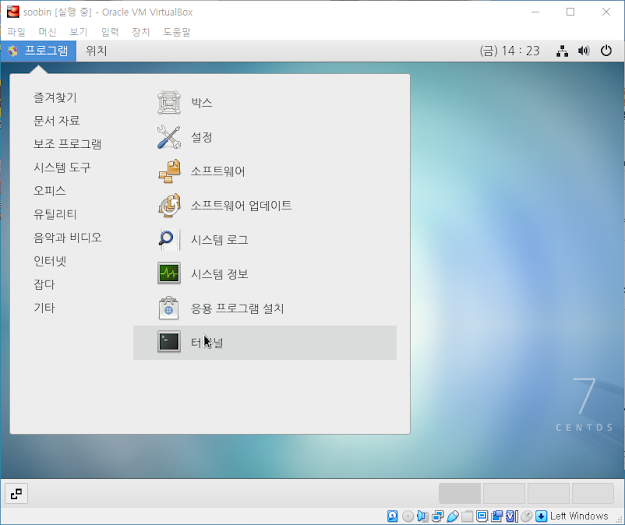Select 음악과 비디오 category
The image size is (625, 525).
coord(67,238)
